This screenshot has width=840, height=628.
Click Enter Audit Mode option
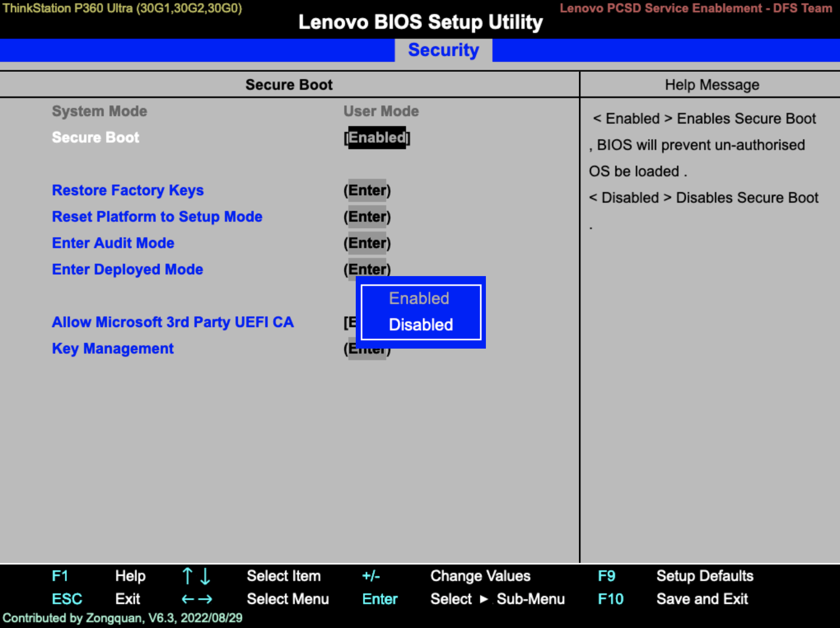113,243
